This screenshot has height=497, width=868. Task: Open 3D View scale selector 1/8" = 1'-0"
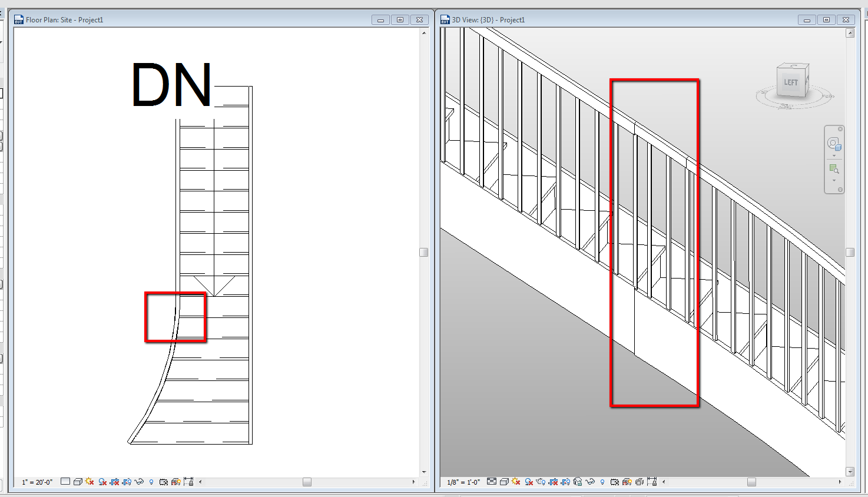463,482
